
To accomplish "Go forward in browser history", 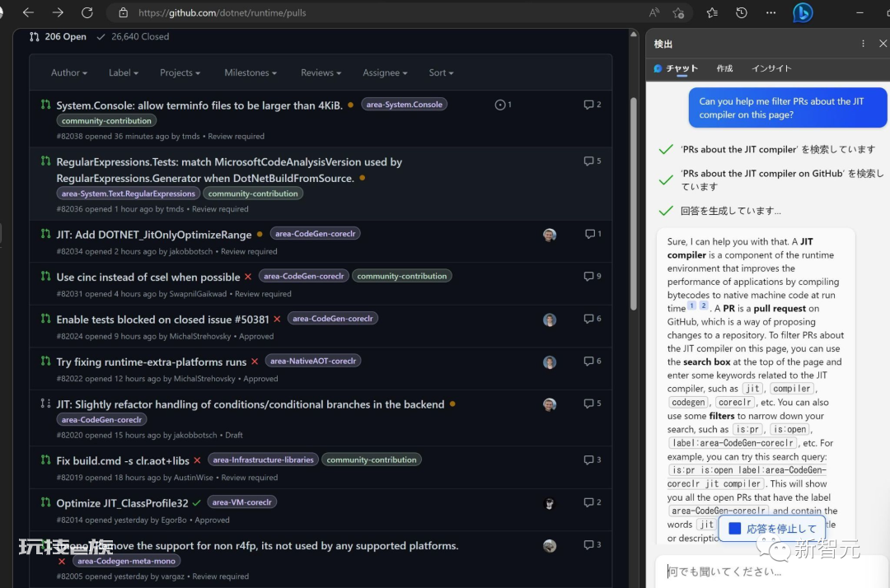I will pos(58,12).
